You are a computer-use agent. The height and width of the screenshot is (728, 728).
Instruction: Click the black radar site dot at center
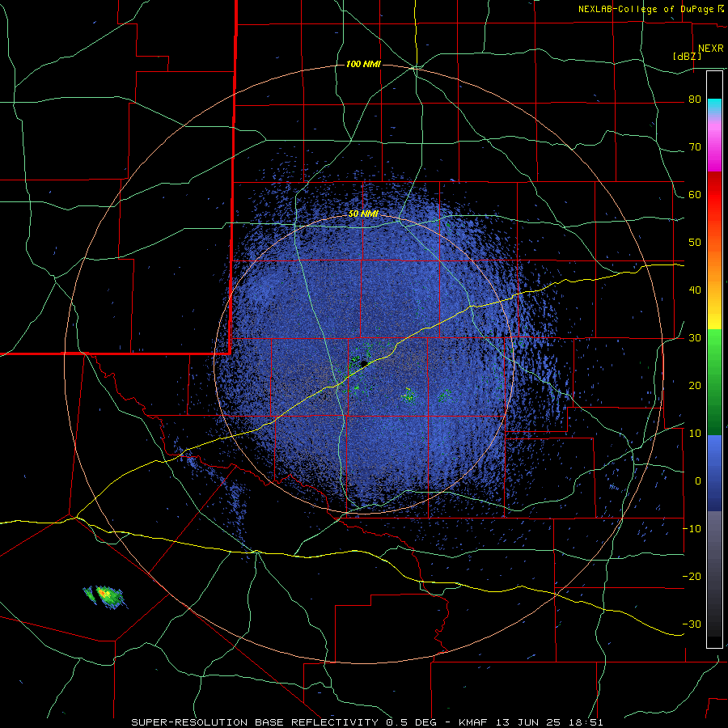click(x=364, y=363)
